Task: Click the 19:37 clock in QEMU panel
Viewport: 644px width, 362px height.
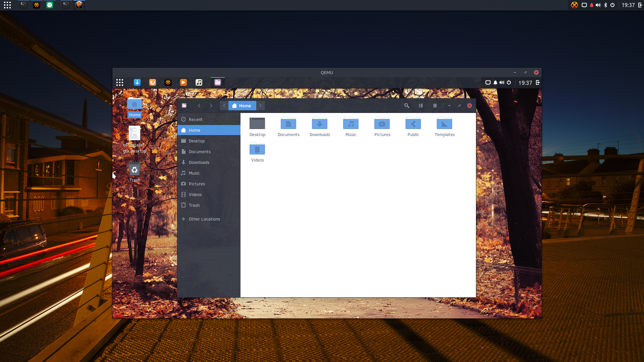Action: [525, 83]
